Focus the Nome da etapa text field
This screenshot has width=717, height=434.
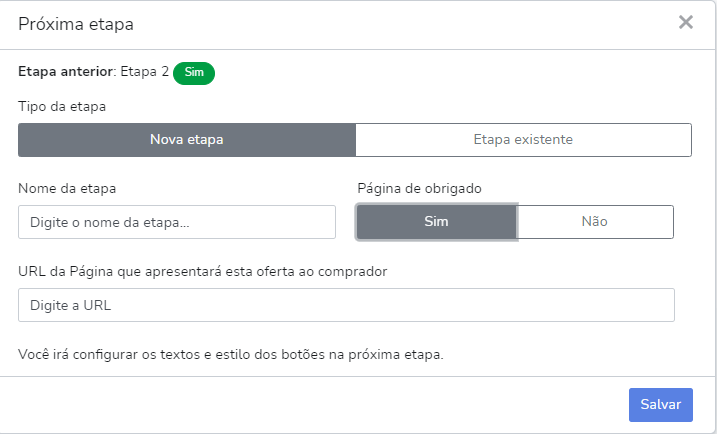(x=177, y=222)
